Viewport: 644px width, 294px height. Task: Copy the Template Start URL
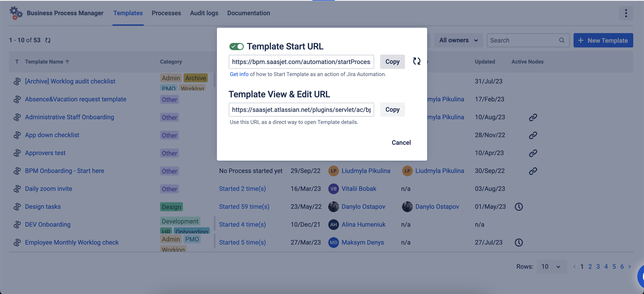pyautogui.click(x=392, y=62)
